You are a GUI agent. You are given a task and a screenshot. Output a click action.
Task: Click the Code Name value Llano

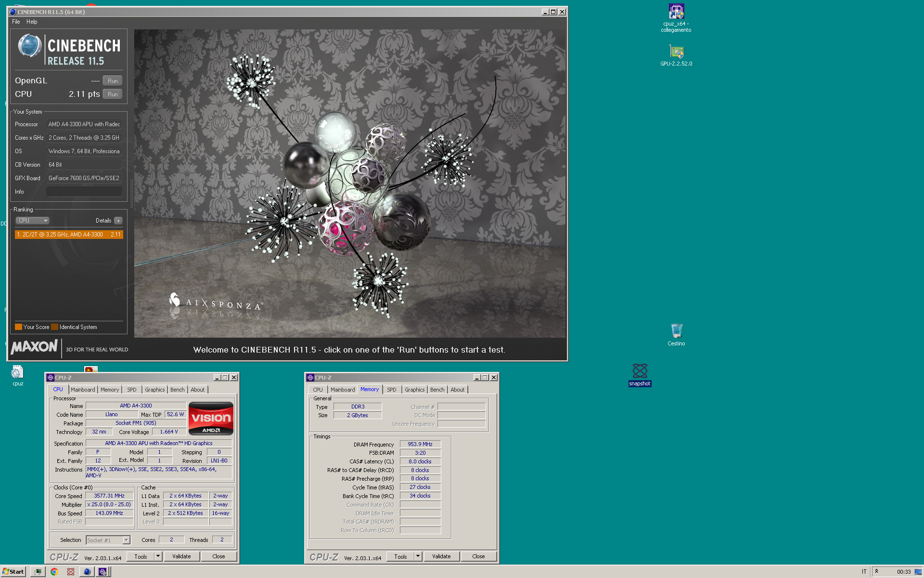point(112,414)
